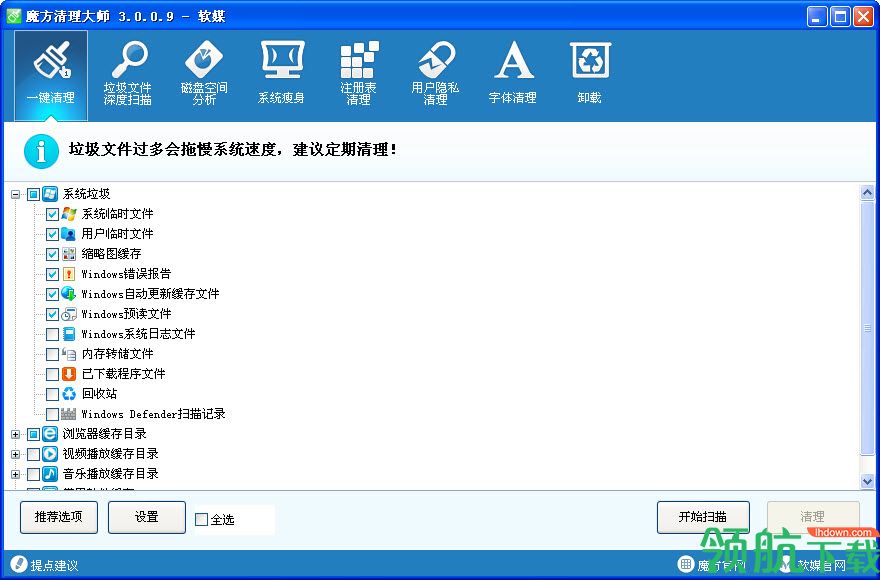This screenshot has height=580, width=880.
Task: Check 内存转储文件 checkbox
Action: (x=52, y=354)
